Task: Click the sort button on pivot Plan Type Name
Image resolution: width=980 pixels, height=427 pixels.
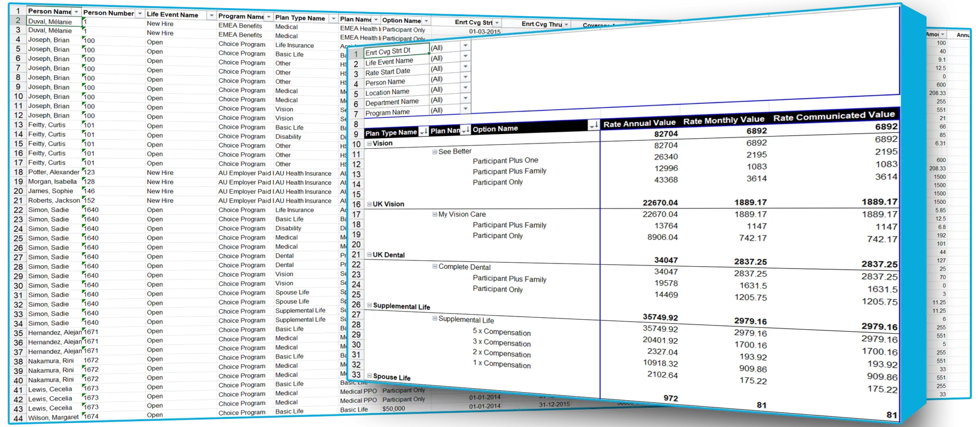Action: pos(423,132)
